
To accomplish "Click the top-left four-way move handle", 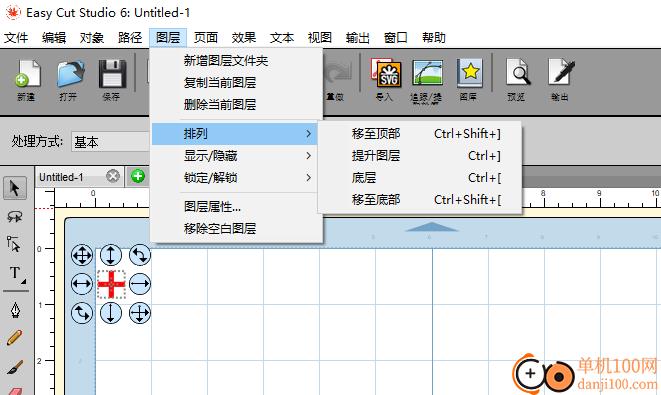I will click(82, 255).
